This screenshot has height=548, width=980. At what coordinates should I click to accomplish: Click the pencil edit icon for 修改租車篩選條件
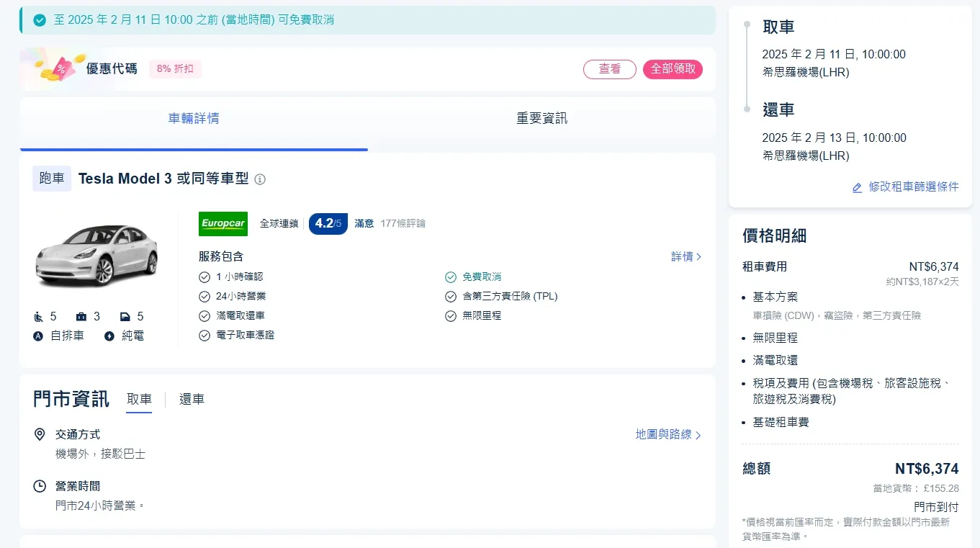coord(857,187)
